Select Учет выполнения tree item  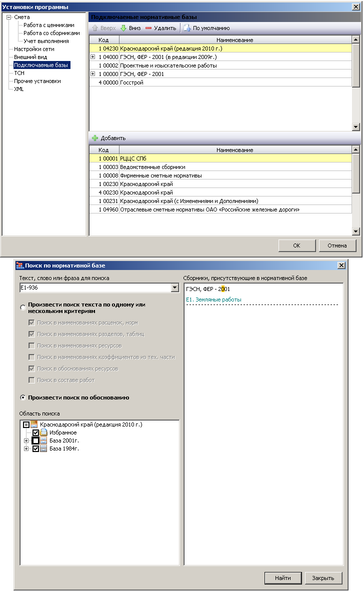46,41
